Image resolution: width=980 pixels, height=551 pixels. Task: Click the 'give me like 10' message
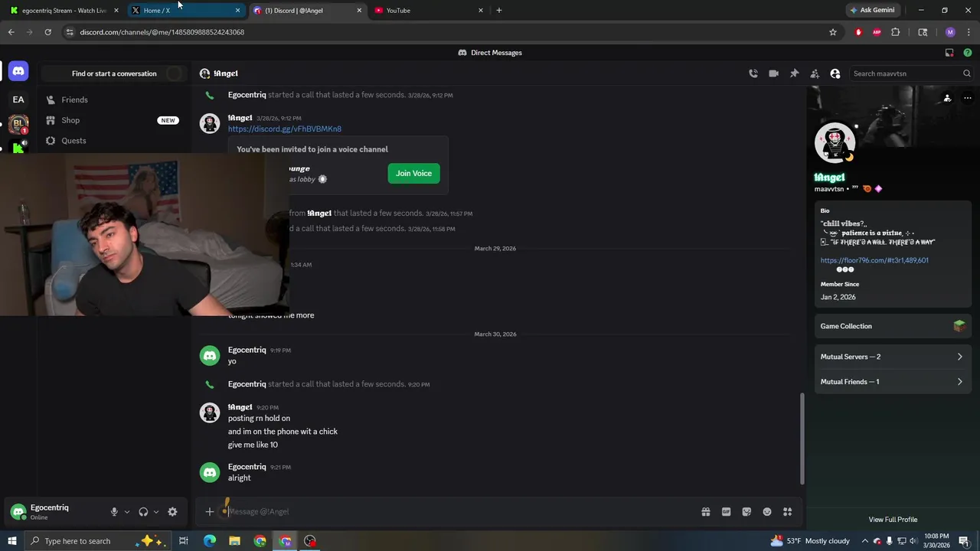coord(253,445)
